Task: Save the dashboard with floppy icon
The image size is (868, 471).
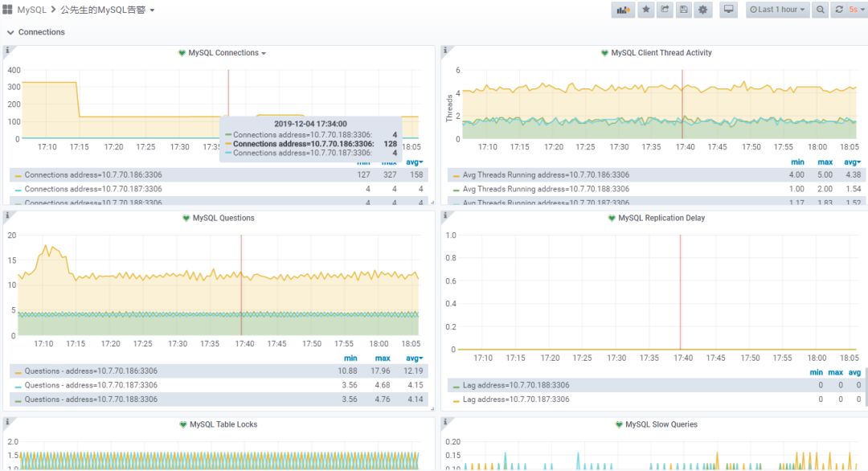Action: (684, 10)
